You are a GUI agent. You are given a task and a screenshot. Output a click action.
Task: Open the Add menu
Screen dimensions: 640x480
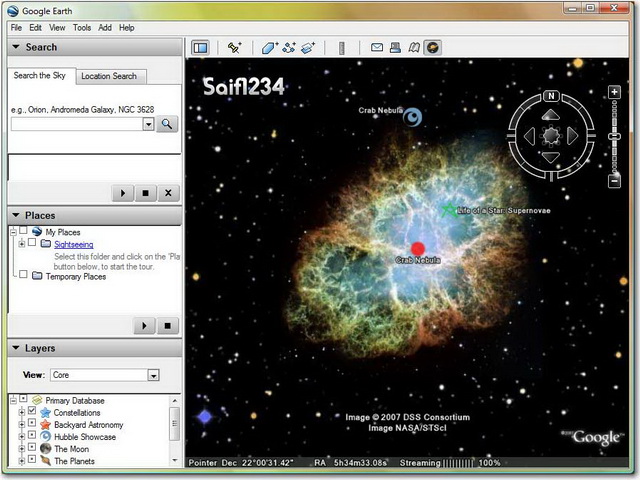[x=105, y=28]
